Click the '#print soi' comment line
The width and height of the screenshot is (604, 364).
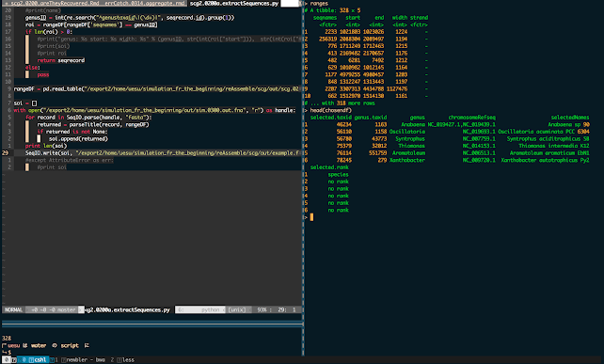click(52, 167)
